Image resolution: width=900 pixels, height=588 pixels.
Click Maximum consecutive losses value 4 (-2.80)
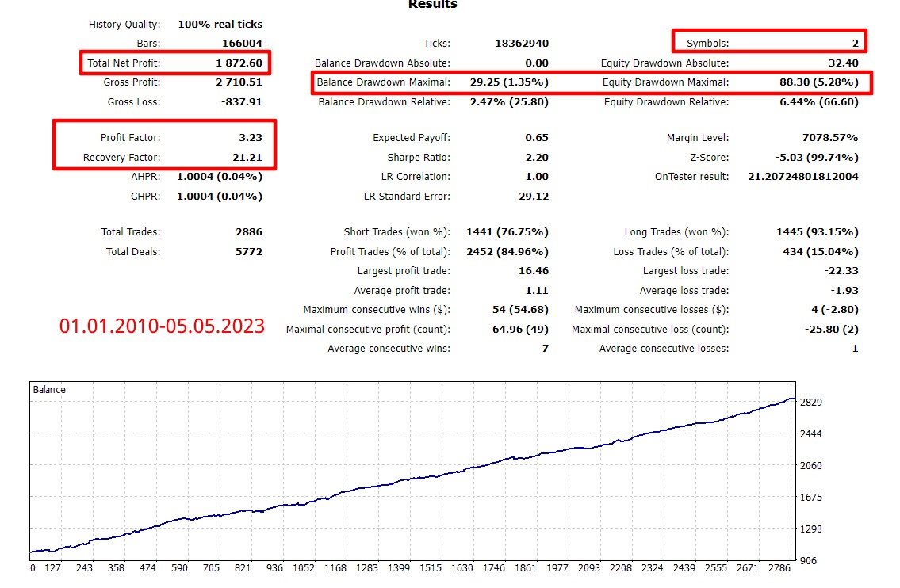[x=835, y=309]
